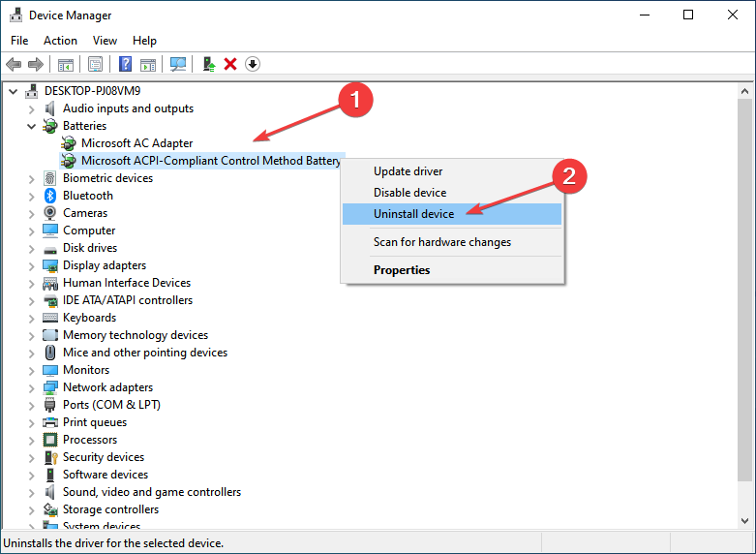Image resolution: width=756 pixels, height=554 pixels.
Task: Click the vertical scrollbar thumb
Action: [744, 290]
